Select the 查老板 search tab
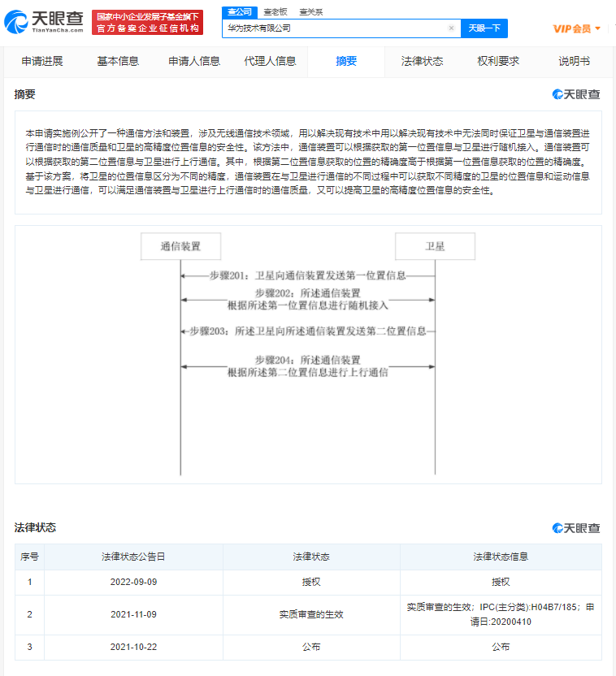 [x=275, y=12]
